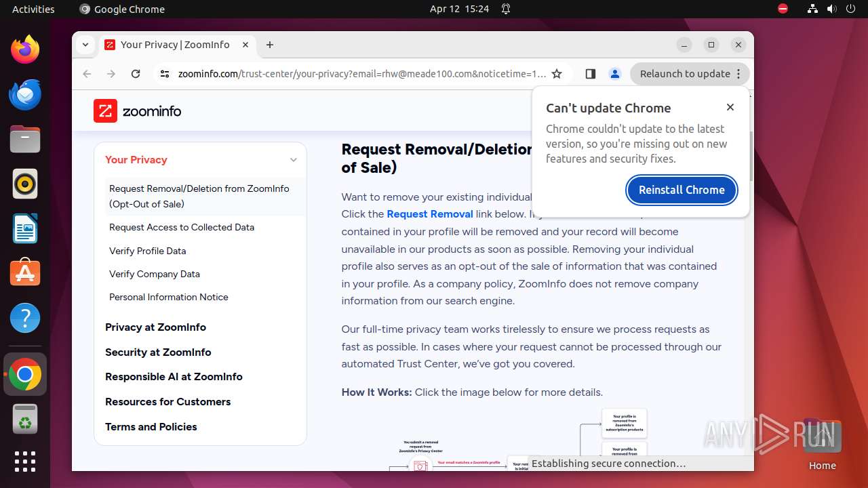Open Ubuntu Software store icon
Image resolution: width=868 pixels, height=488 pixels.
25,273
